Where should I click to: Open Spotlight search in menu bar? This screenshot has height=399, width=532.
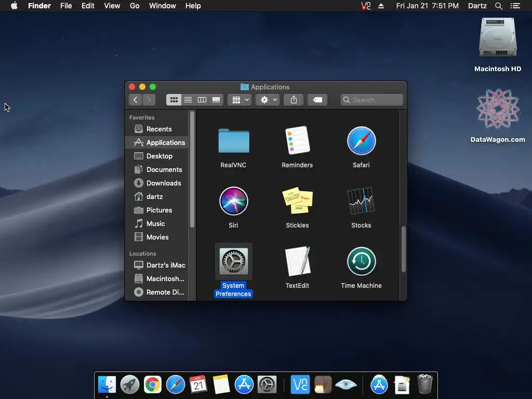tap(498, 6)
